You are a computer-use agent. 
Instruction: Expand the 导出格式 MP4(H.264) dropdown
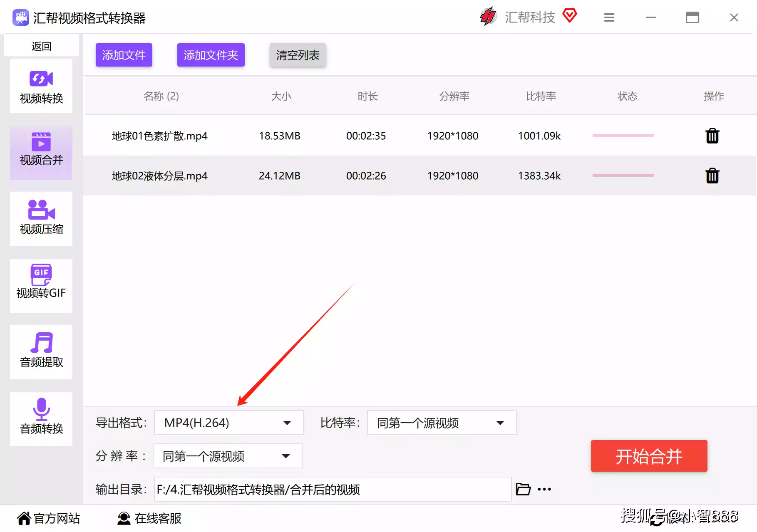[228, 423]
